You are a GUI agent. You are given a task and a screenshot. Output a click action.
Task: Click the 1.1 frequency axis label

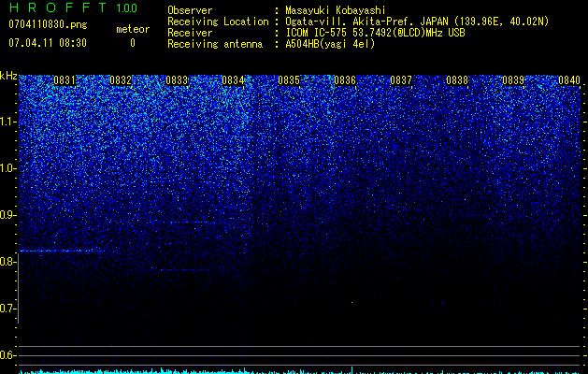pyautogui.click(x=8, y=122)
